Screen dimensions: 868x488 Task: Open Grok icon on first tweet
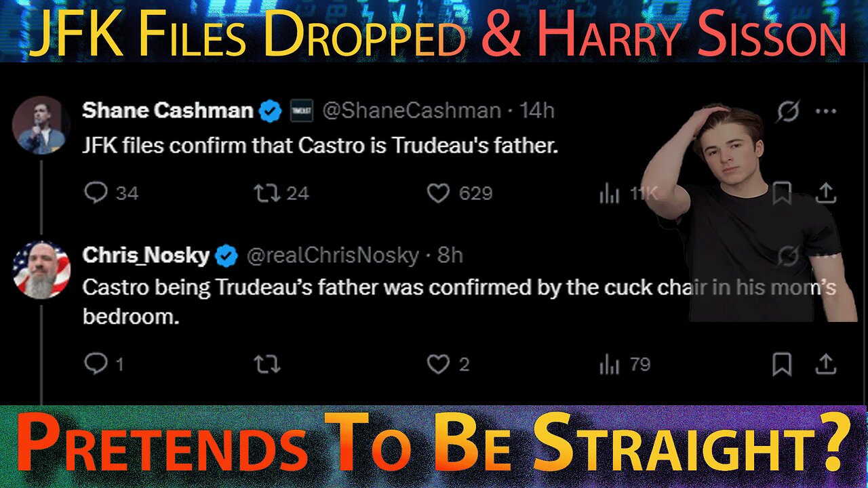[788, 111]
